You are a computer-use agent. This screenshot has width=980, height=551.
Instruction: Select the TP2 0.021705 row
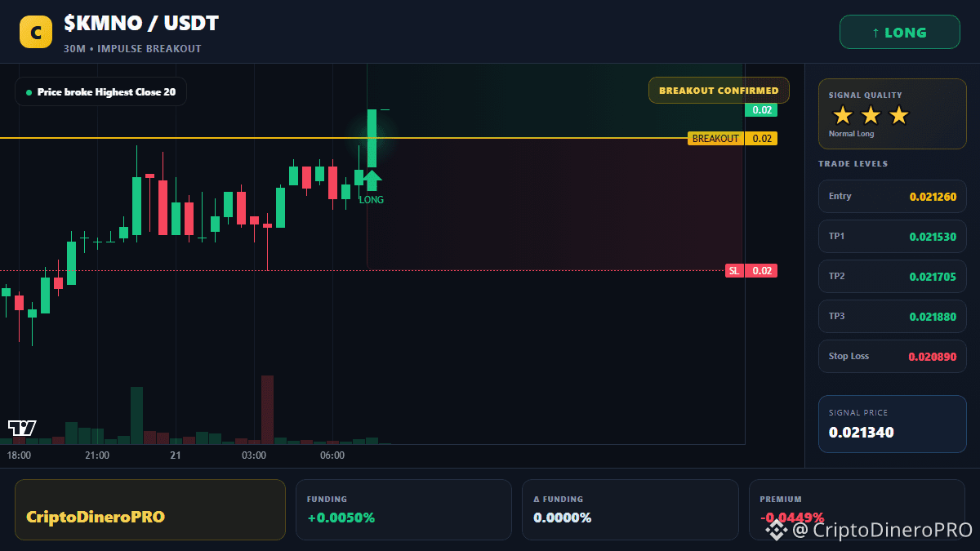(x=892, y=277)
